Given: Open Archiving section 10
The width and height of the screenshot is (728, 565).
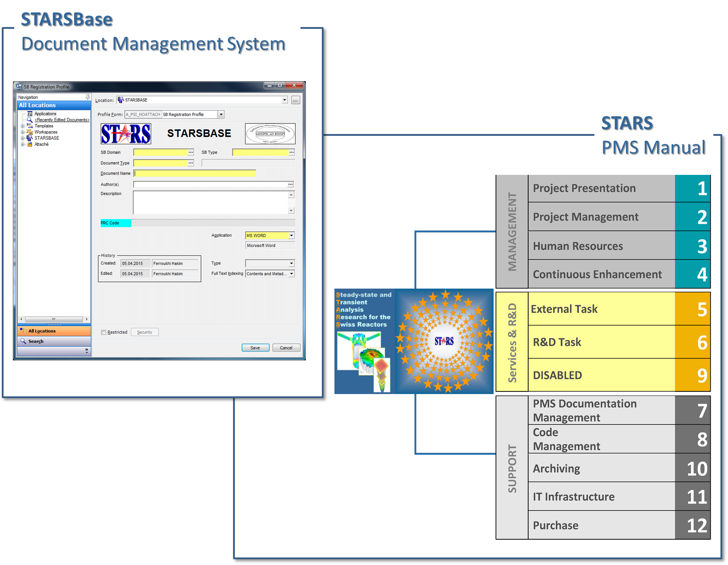Looking at the screenshot, I should (619, 468).
